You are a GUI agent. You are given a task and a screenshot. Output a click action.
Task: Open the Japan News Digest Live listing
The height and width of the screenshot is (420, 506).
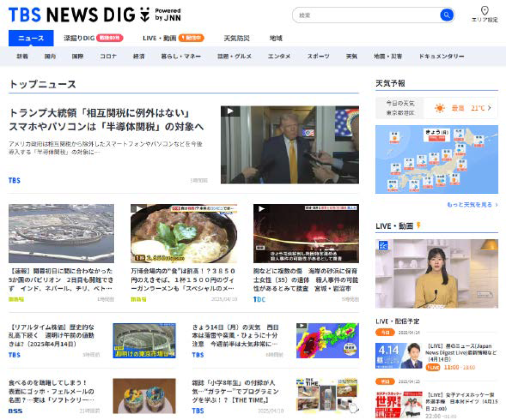461,352
